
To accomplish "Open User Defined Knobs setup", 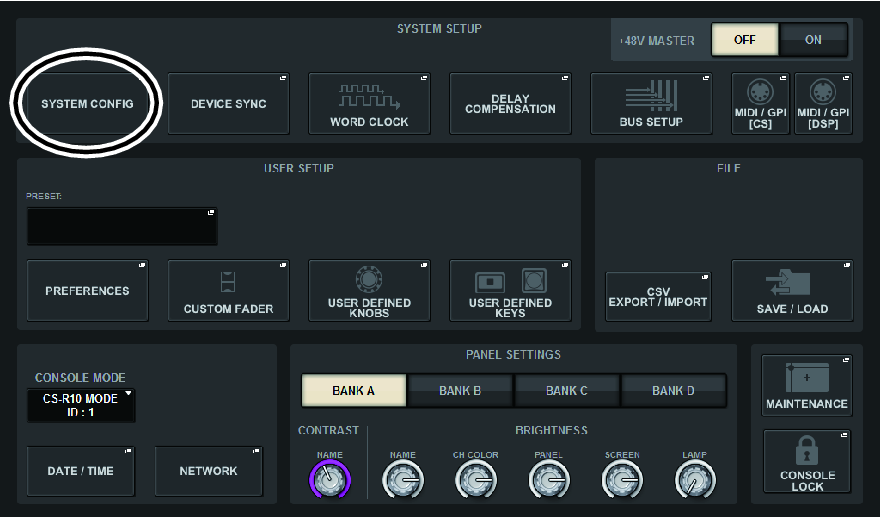I will 369,291.
